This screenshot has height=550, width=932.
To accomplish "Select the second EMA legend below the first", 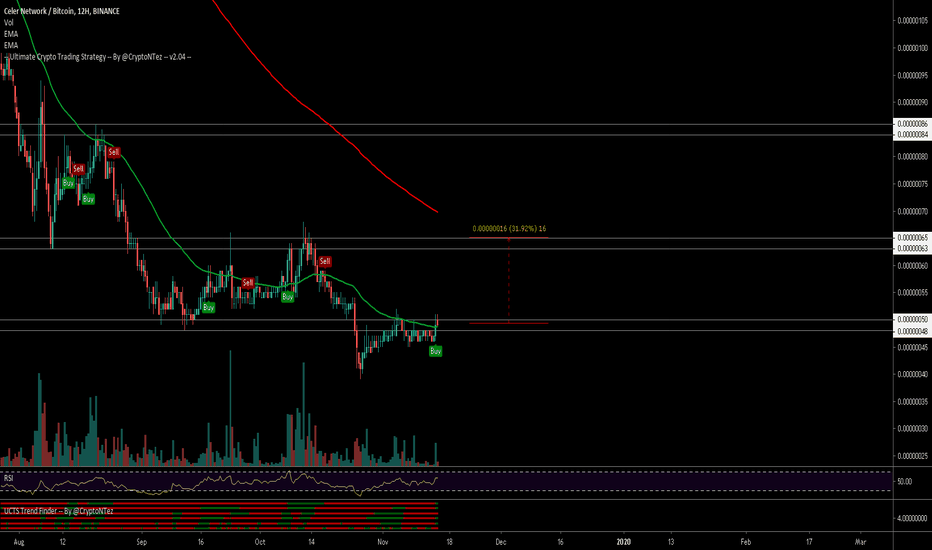I will [11, 45].
